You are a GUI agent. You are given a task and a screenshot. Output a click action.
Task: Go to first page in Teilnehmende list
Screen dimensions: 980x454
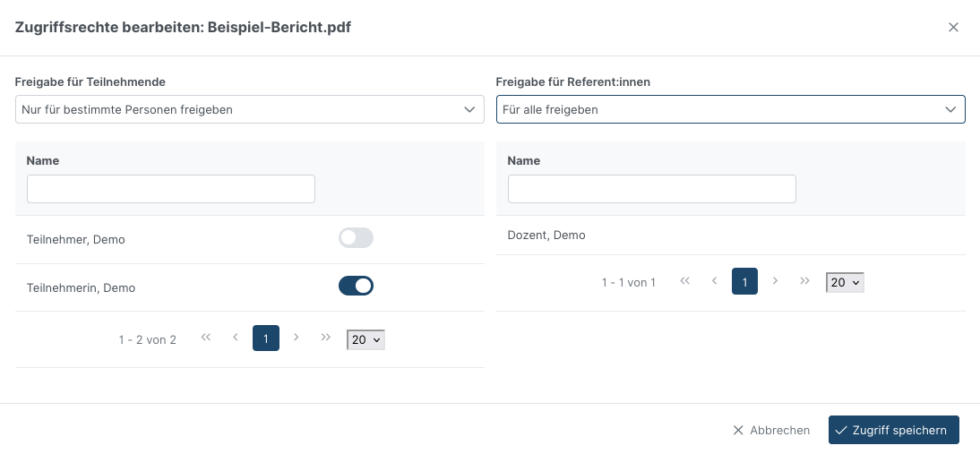click(x=206, y=338)
